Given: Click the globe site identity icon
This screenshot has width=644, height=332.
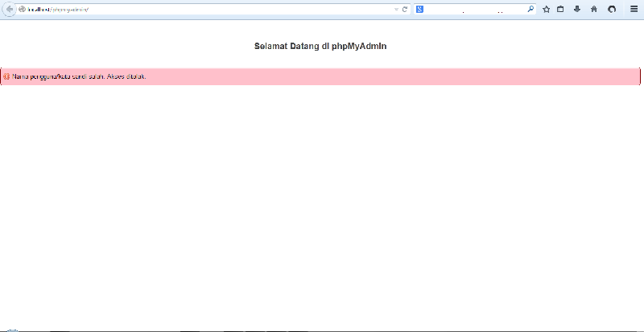Looking at the screenshot, I should [x=22, y=10].
